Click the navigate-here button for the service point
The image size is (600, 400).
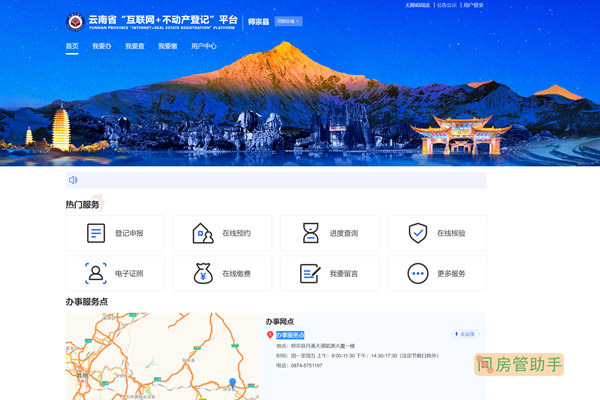coord(466,334)
